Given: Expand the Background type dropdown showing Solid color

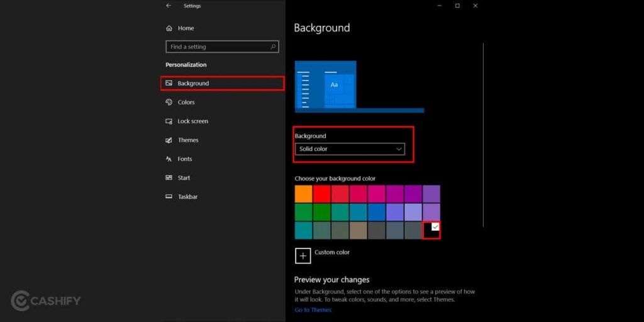Looking at the screenshot, I should (350, 149).
